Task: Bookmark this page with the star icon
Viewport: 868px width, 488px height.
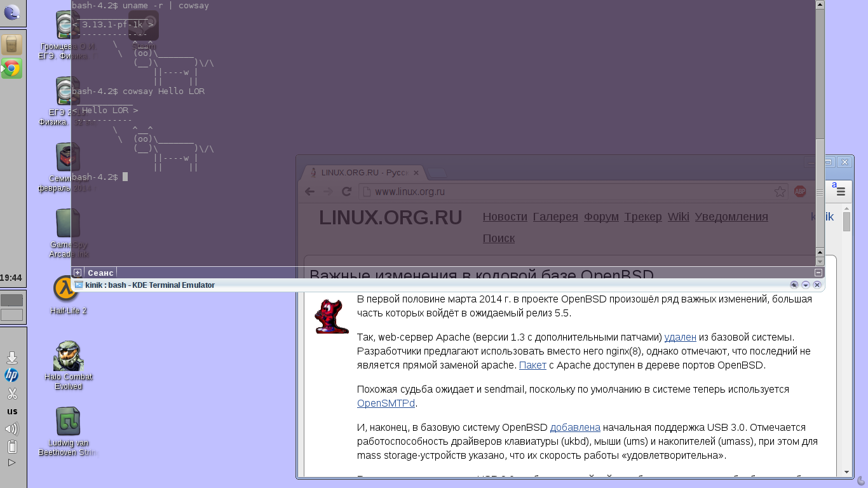Action: [x=780, y=191]
